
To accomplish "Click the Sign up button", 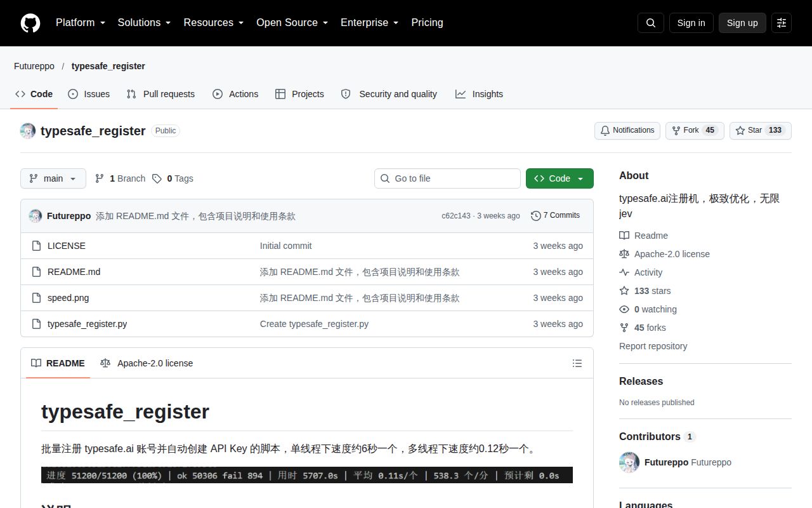I will (742, 23).
